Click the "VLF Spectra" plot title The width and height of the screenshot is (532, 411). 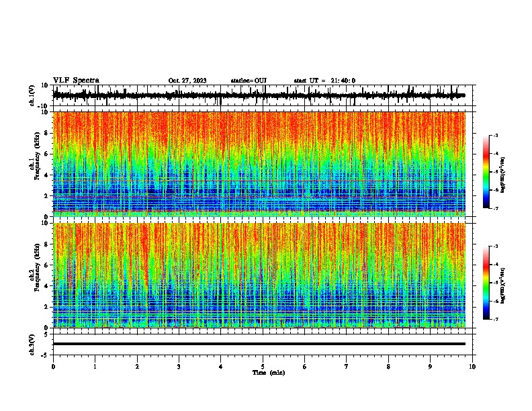[76, 81]
